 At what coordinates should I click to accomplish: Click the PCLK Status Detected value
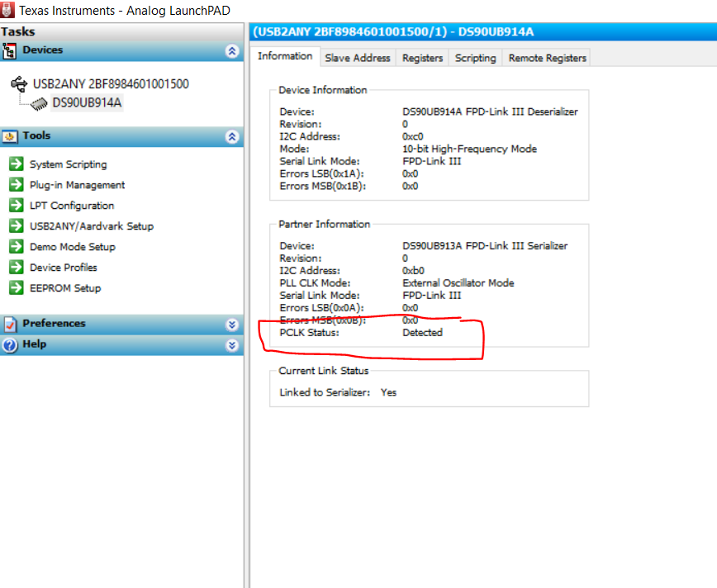click(x=423, y=333)
